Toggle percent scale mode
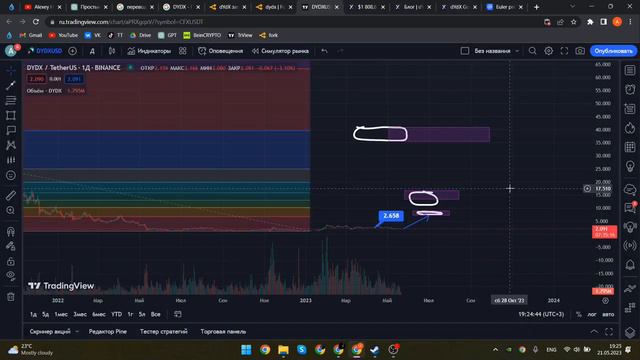This screenshot has width=640, height=360. [x=578, y=314]
